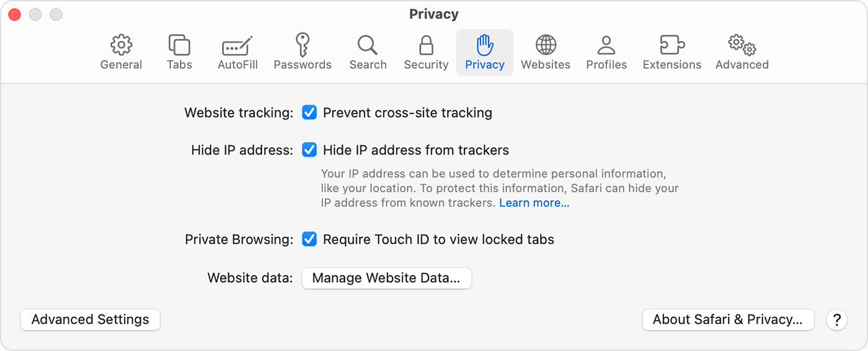Open AutoFill pencil form icon
Screen dimensions: 868x351
[x=237, y=47]
